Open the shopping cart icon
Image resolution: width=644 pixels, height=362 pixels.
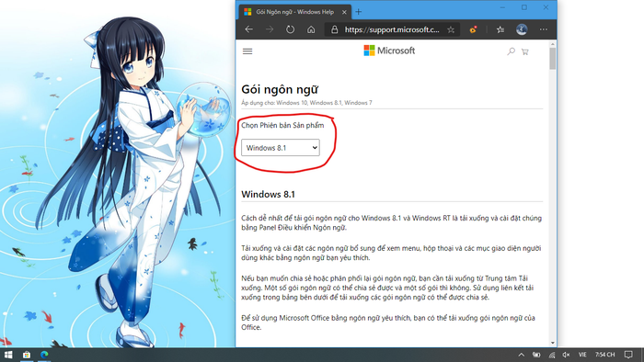(x=525, y=51)
